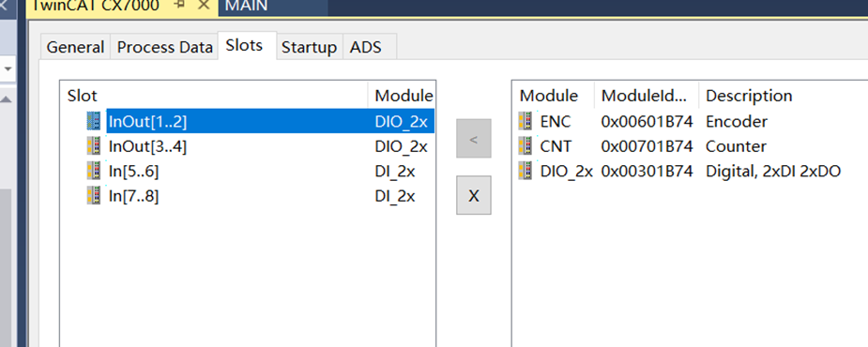The height and width of the screenshot is (347, 868).
Task: Switch to the ADS tab
Action: click(365, 47)
